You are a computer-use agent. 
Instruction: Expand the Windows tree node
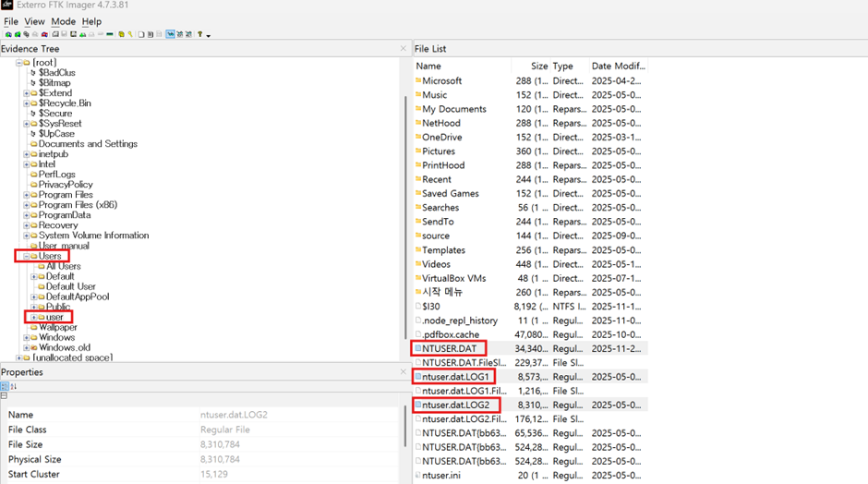coord(26,337)
